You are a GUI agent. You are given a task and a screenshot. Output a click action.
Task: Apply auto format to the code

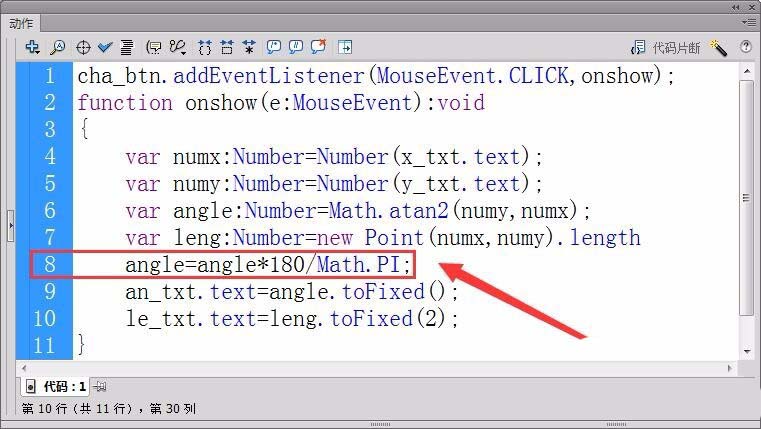(127, 47)
